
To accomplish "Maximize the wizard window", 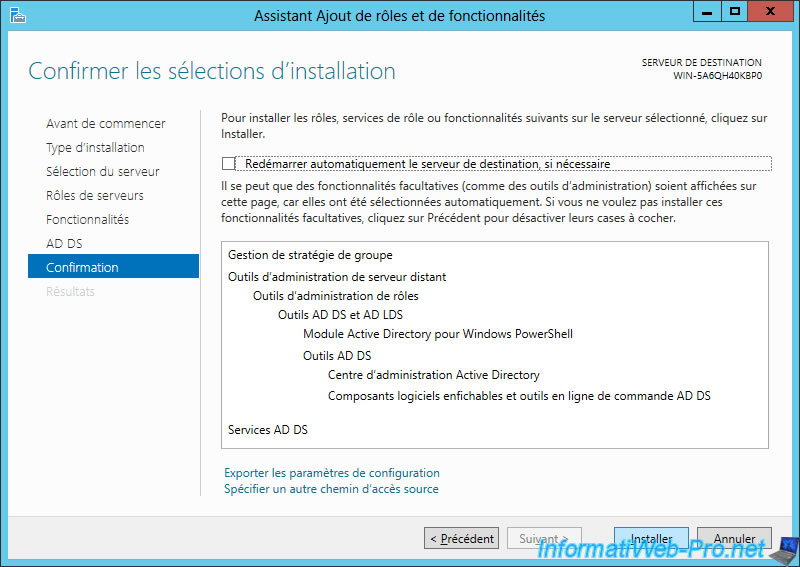I will click(x=734, y=12).
